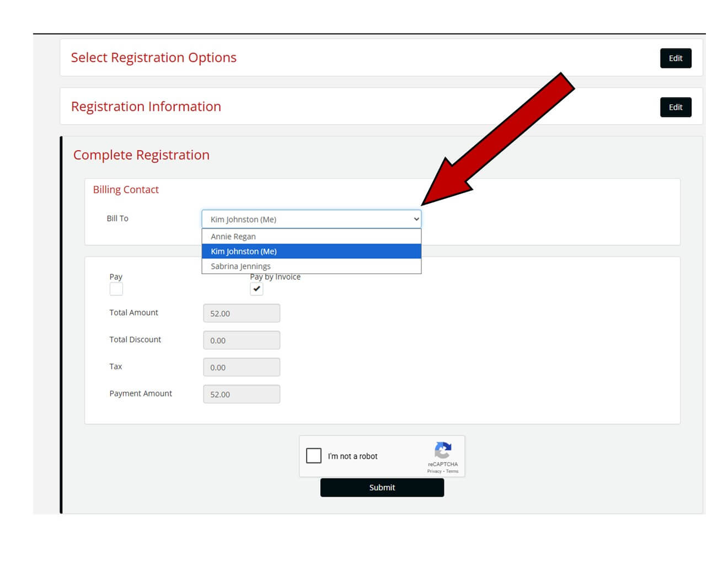Enable the Pay checkbox
Screen dimensions: 728x563
click(x=116, y=289)
